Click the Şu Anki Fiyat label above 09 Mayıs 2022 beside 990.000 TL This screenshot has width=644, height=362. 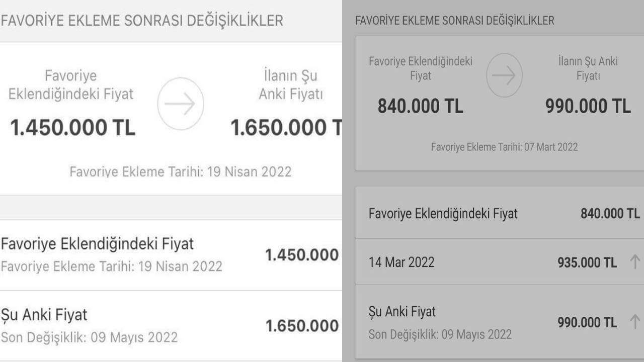(402, 312)
